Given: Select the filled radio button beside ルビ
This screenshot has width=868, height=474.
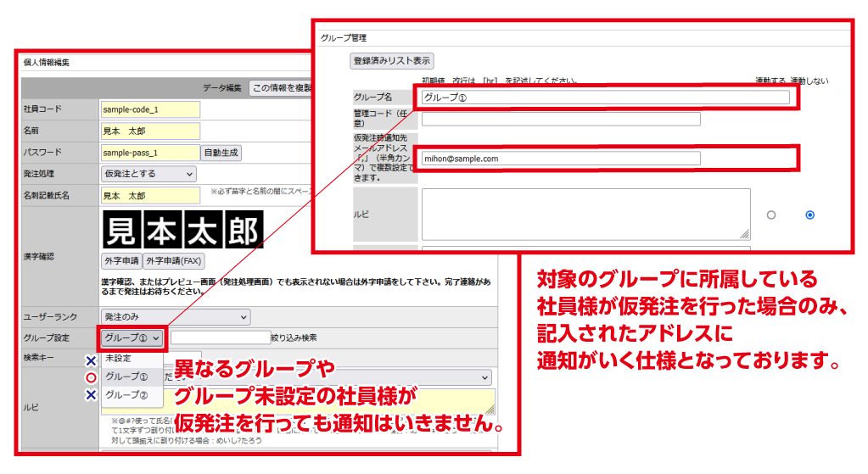Looking at the screenshot, I should click(x=809, y=215).
